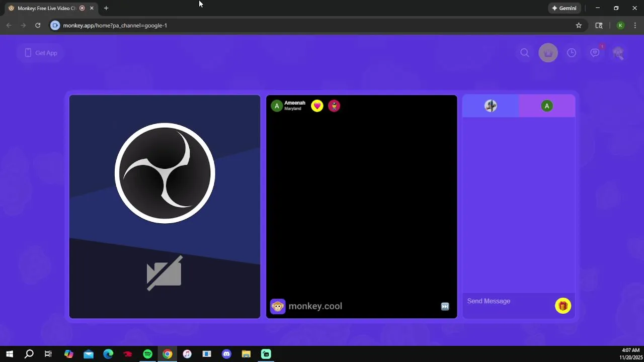Go back to the previous page
Screen dimensions: 644x362
coord(9,25)
